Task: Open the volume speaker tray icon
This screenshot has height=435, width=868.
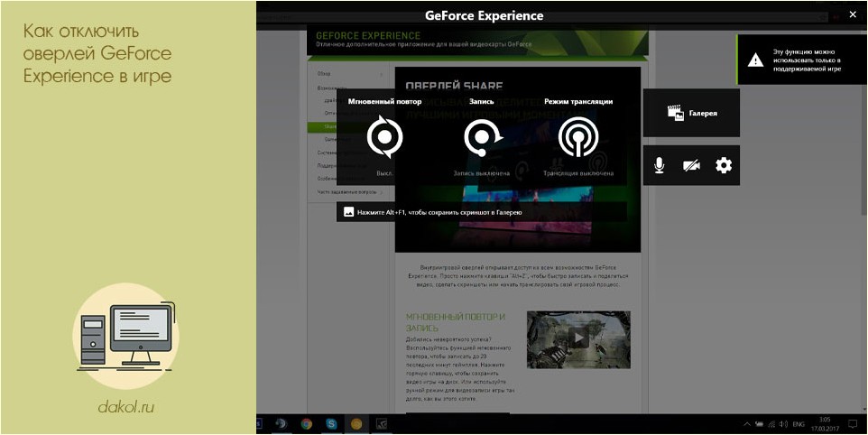Action: pos(783,424)
